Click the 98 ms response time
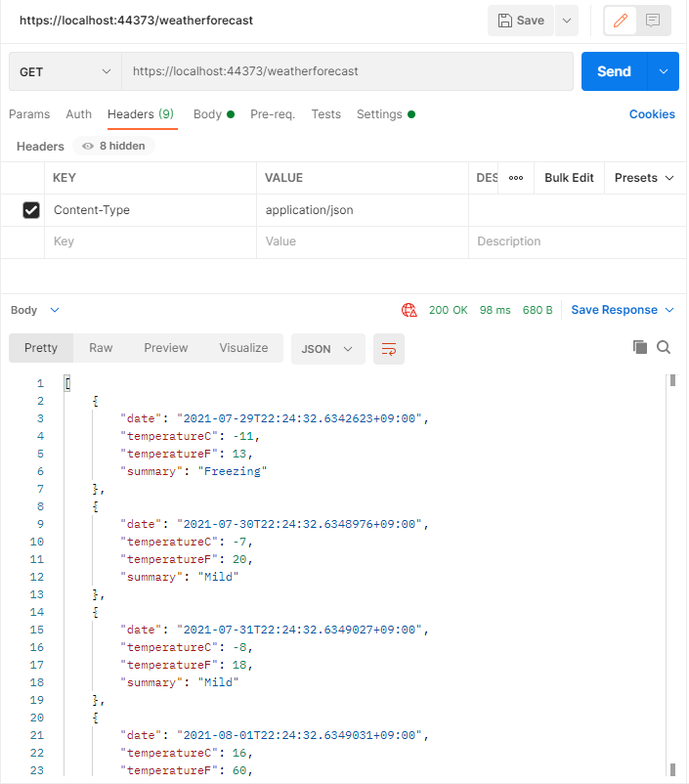Screen dimensions: 689x784 coord(495,310)
